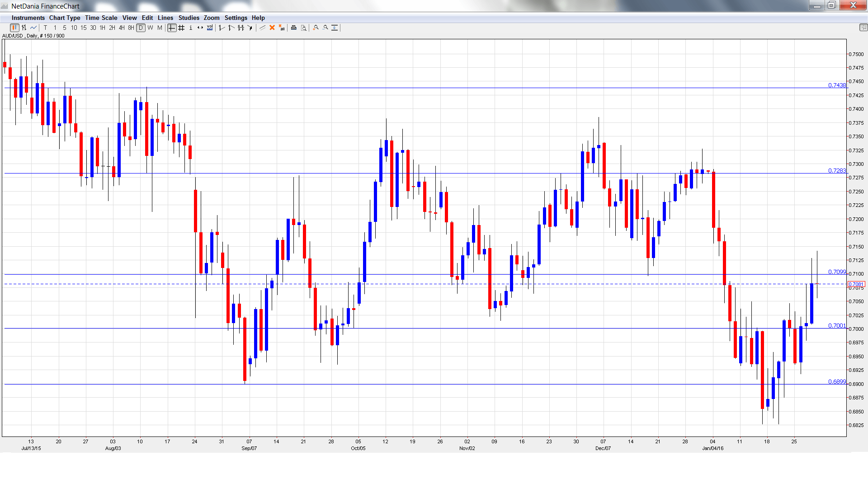
Task: Select 4H time scale
Action: click(x=122, y=28)
